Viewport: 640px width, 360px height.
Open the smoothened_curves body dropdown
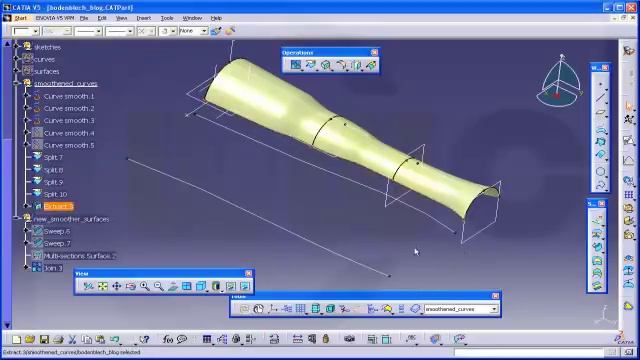pos(494,309)
